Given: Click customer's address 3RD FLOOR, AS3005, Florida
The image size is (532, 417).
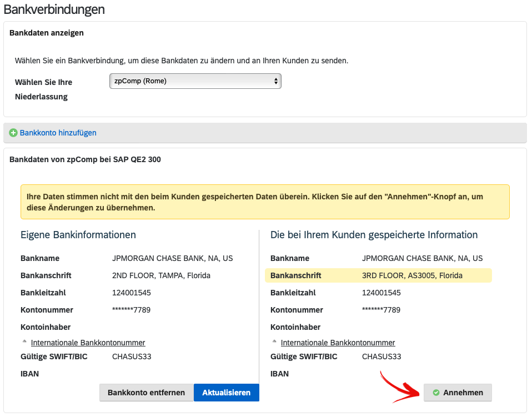Looking at the screenshot, I should pos(412,275).
